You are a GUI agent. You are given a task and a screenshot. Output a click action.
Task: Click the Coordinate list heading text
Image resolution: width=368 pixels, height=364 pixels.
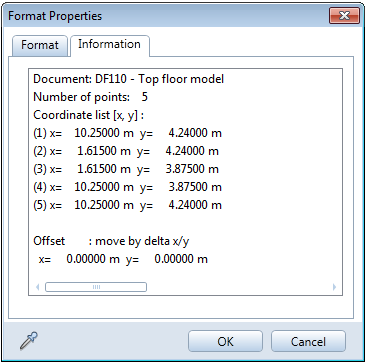(89, 115)
